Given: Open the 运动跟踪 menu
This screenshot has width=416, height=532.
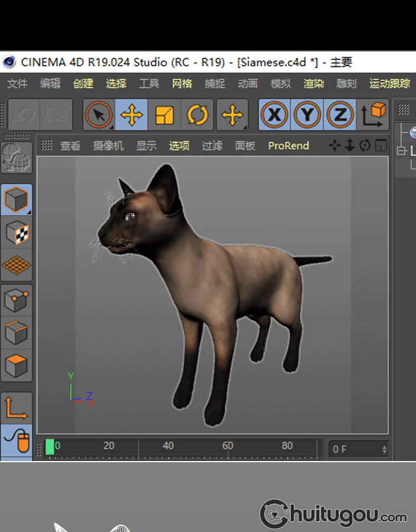Looking at the screenshot, I should [x=390, y=84].
